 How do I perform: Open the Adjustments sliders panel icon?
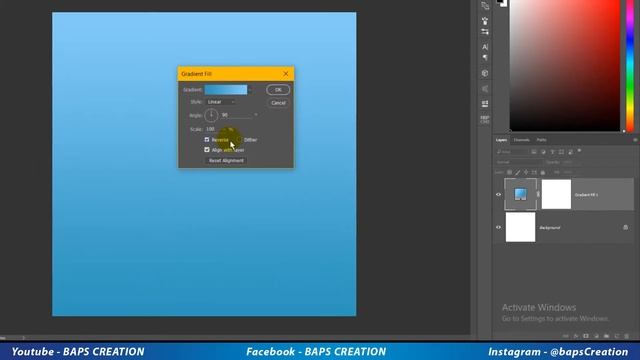pyautogui.click(x=485, y=31)
